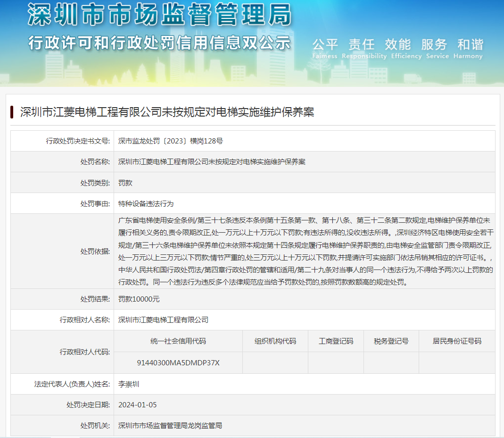Click the 税务登记号 column header
The image size is (504, 438).
391,341
